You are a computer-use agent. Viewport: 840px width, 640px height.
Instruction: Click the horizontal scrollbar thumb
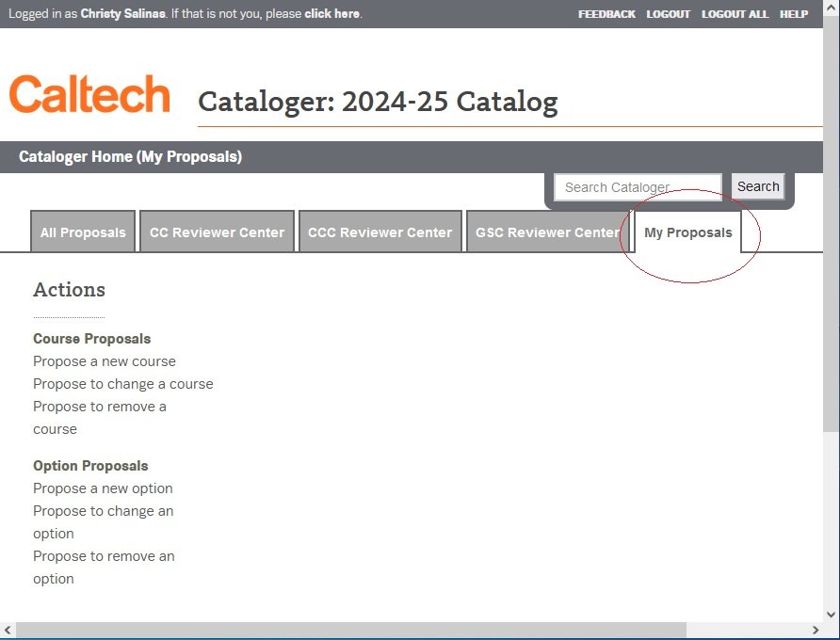coord(350,630)
